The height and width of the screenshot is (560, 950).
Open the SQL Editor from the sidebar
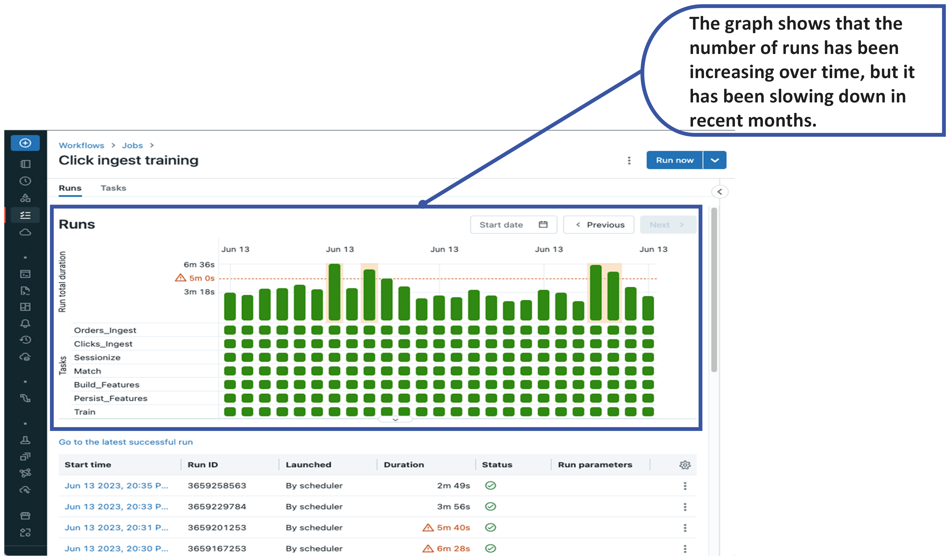click(25, 274)
